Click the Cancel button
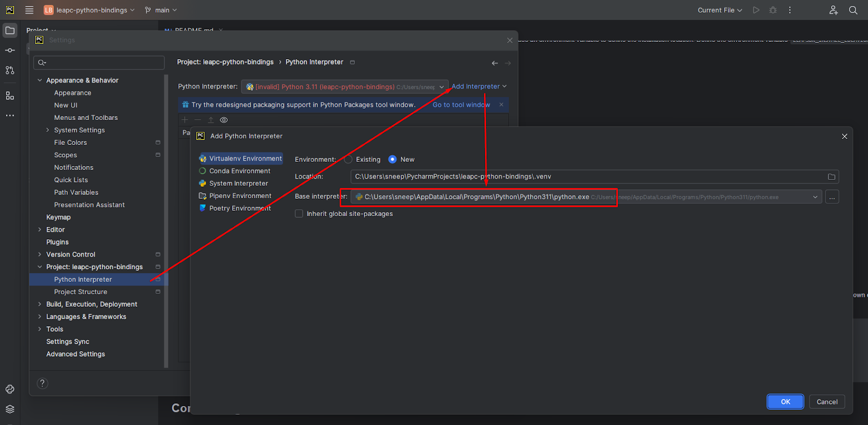868x425 pixels. [x=827, y=402]
